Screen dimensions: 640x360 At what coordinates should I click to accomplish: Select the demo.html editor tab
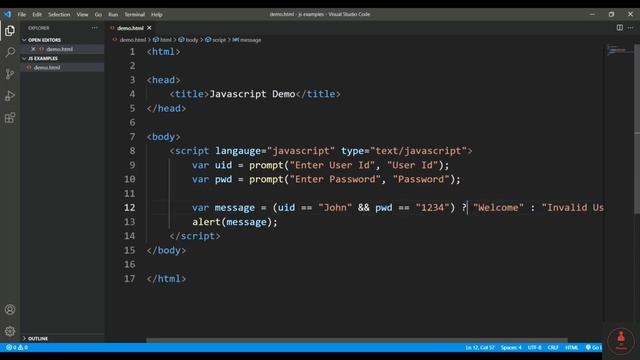tap(130, 28)
